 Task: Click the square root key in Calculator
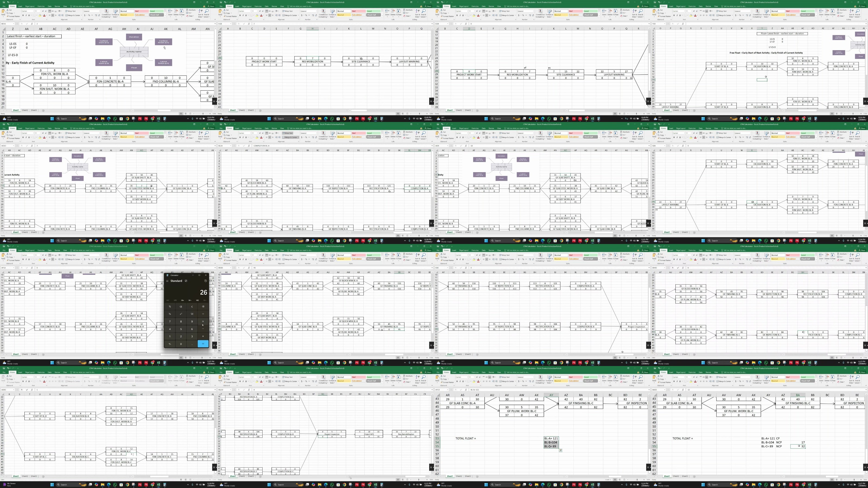click(192, 314)
